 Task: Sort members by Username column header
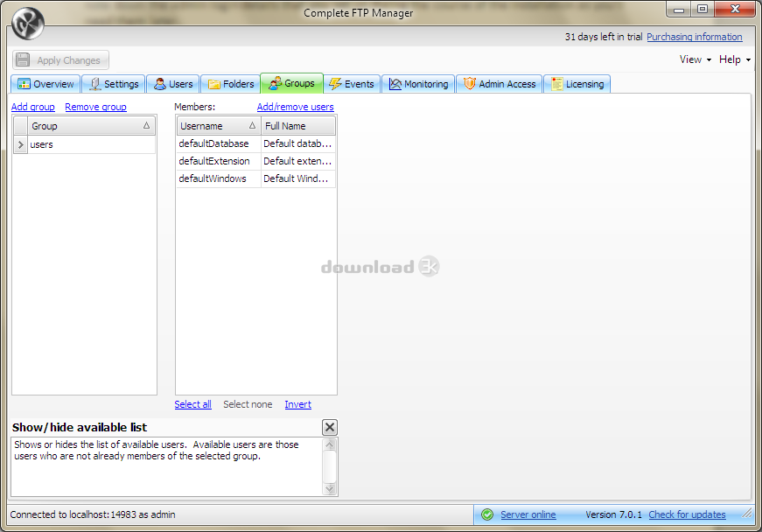click(219, 126)
